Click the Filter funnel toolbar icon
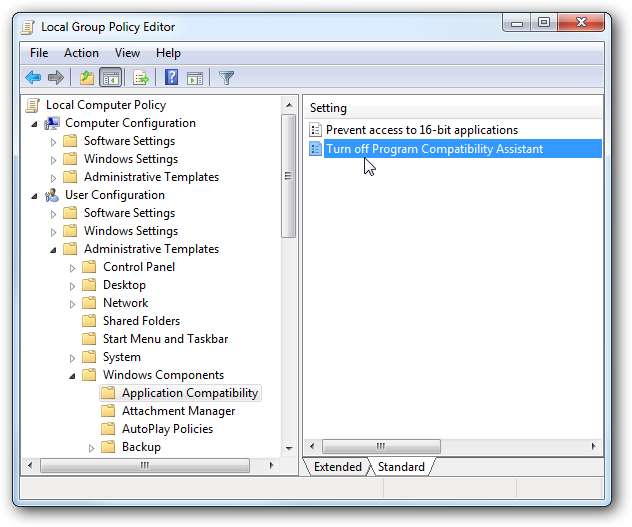Image resolution: width=632 pixels, height=527 pixels. 227,77
